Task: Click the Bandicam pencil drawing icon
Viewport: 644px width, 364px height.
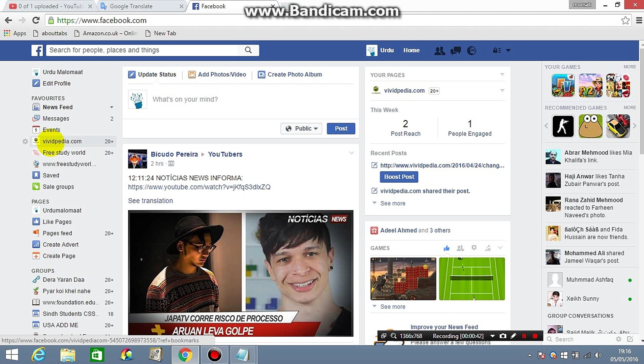Action: click(x=513, y=336)
